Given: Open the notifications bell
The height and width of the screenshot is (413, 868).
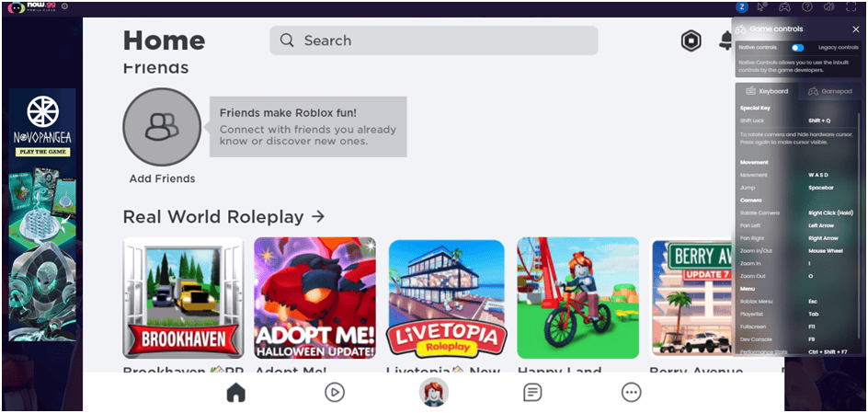Looking at the screenshot, I should coord(725,40).
